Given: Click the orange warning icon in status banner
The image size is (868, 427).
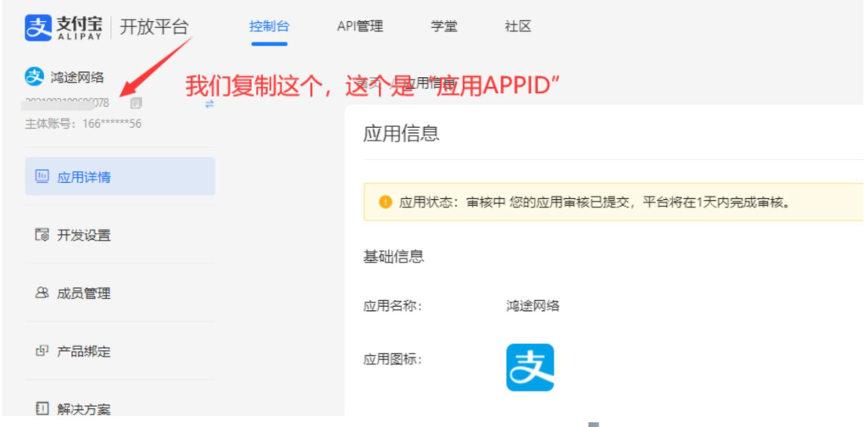Looking at the screenshot, I should 386,202.
